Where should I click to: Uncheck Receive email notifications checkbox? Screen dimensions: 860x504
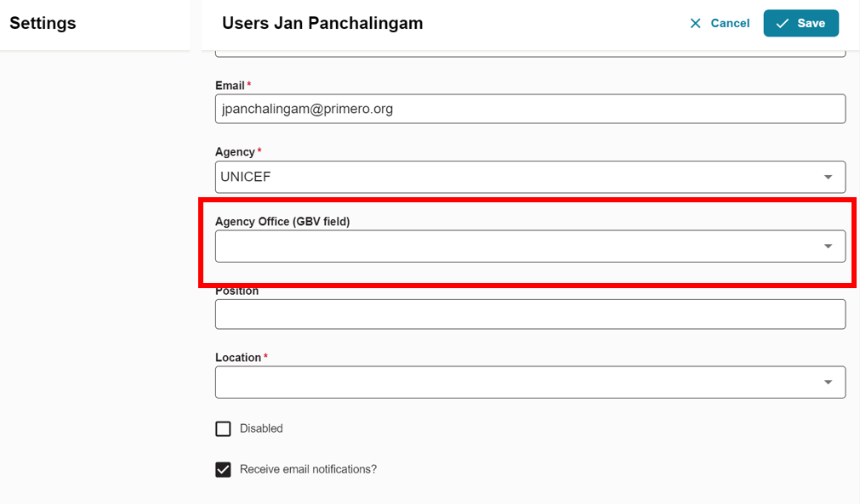tap(223, 469)
